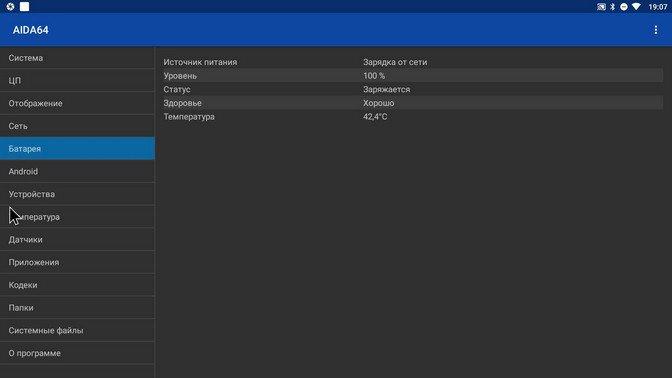Viewport: 672px width, 378px height.
Task: Click the Статус row label
Action: click(177, 90)
